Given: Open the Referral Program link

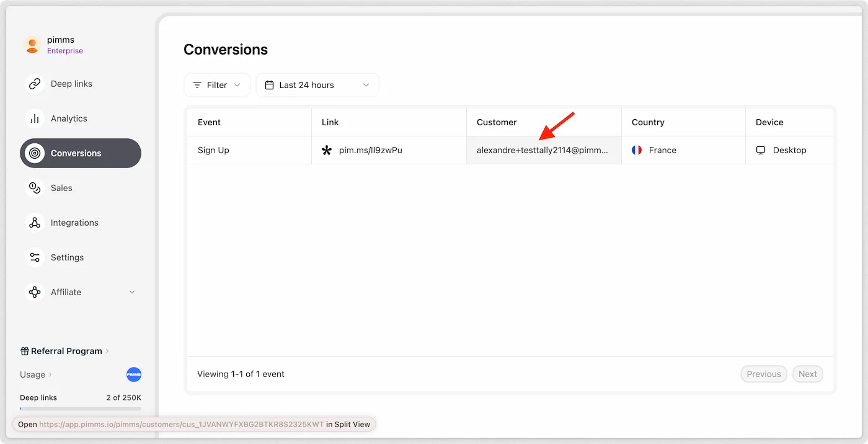Looking at the screenshot, I should [x=66, y=351].
